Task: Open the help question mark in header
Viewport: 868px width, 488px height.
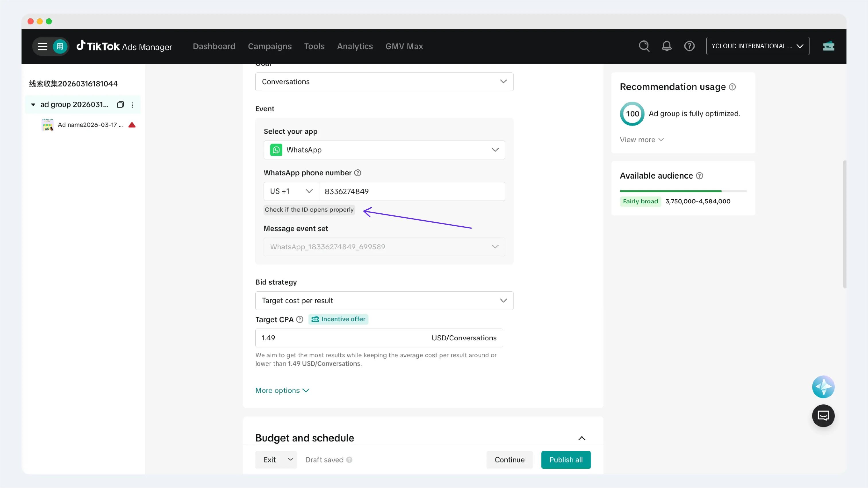Action: [689, 46]
